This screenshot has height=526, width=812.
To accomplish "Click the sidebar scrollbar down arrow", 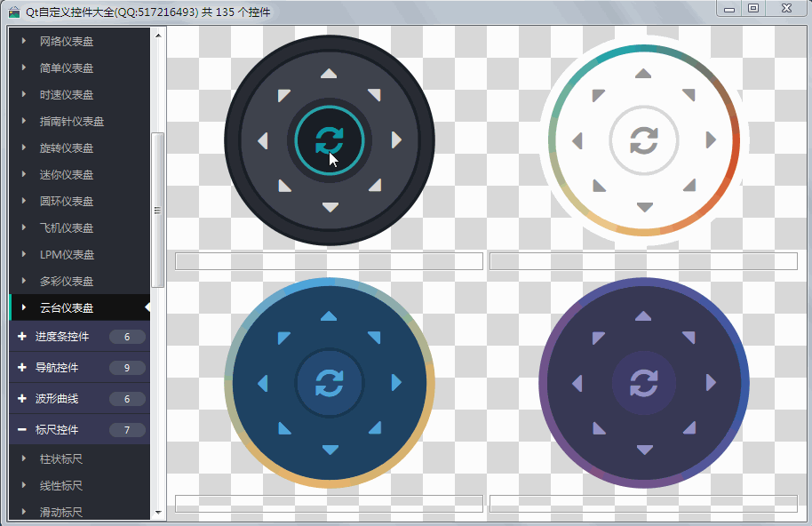I will pos(158,513).
